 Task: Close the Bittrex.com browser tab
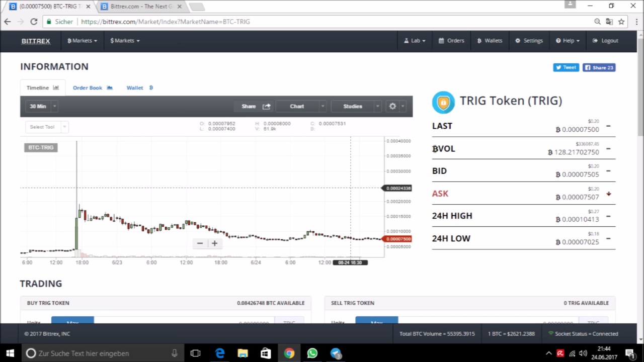click(180, 7)
